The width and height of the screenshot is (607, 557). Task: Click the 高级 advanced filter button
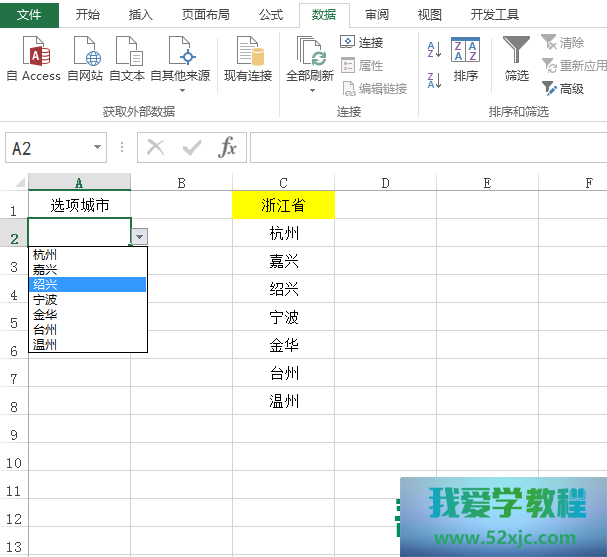563,89
